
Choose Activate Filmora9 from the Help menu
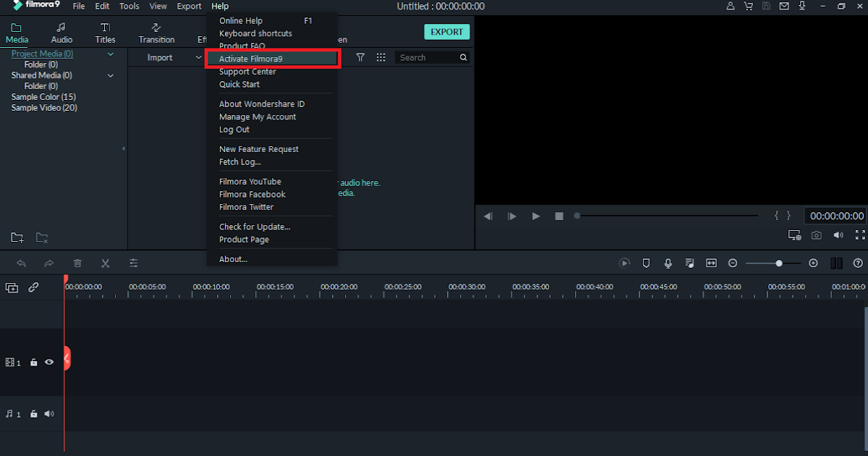point(272,59)
